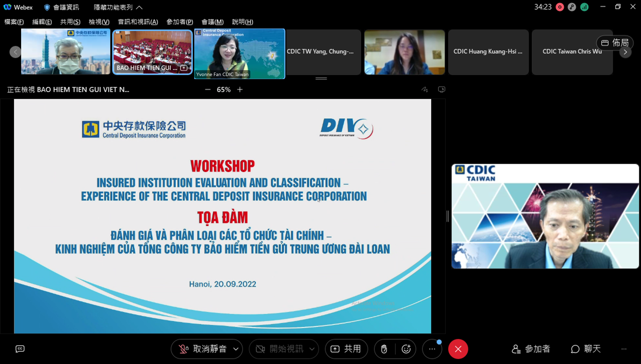Click the shared-screen view options icon

point(442,89)
